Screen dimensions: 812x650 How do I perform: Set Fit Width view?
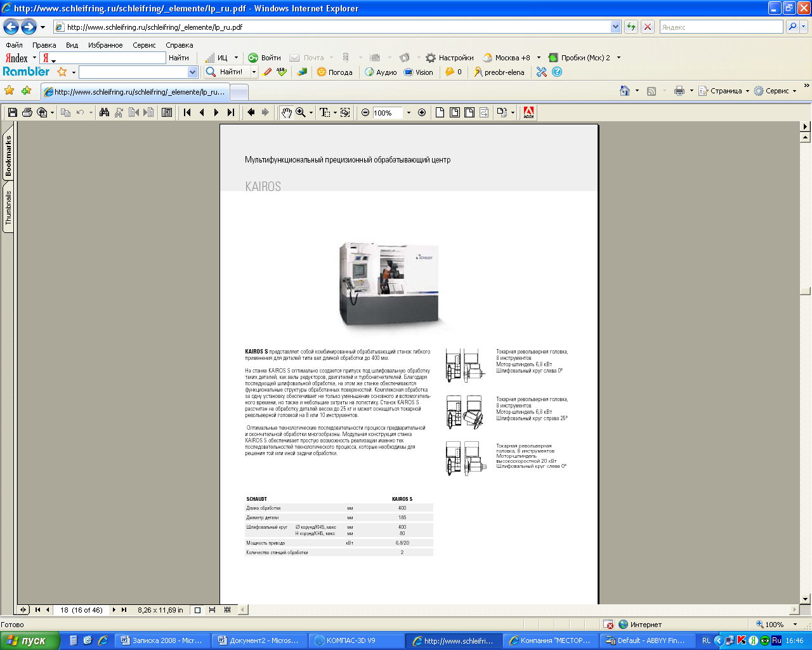click(x=469, y=112)
